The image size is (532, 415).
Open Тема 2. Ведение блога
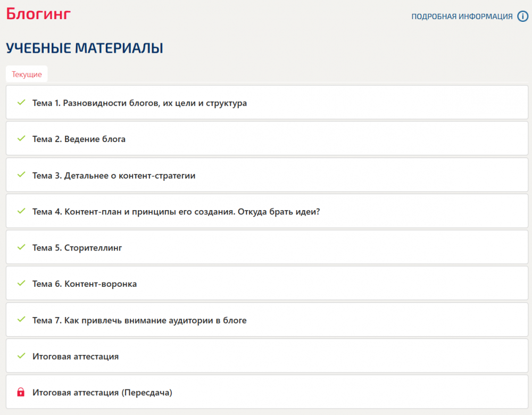tap(267, 139)
